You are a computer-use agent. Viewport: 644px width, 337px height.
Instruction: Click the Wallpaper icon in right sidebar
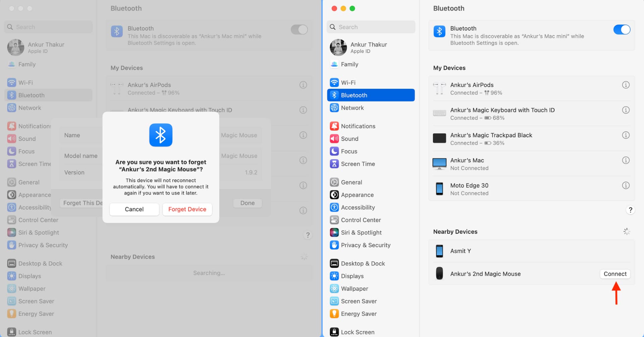tap(334, 288)
